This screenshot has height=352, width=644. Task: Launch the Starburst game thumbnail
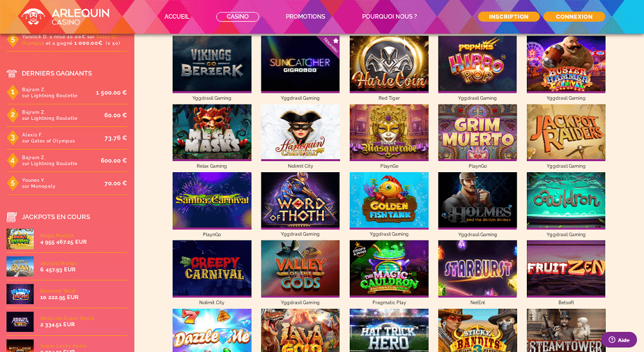pyautogui.click(x=477, y=269)
